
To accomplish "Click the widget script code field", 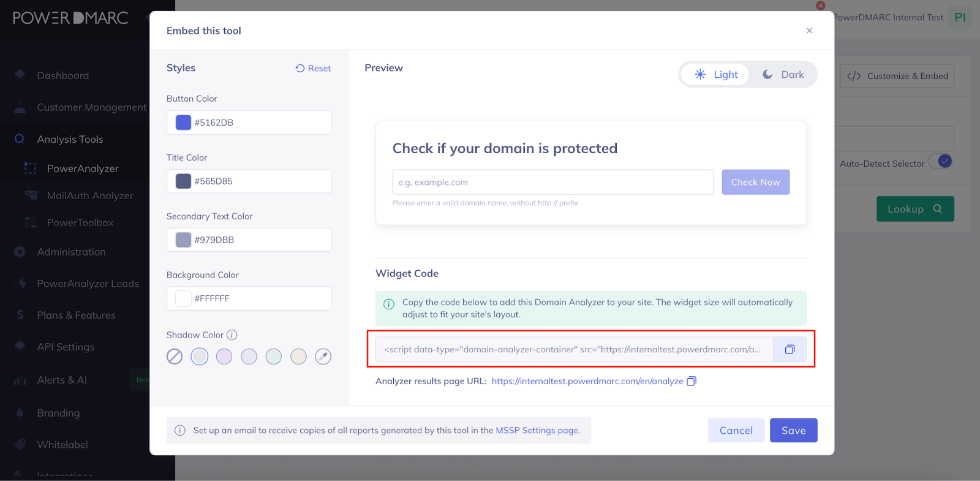I will [574, 349].
